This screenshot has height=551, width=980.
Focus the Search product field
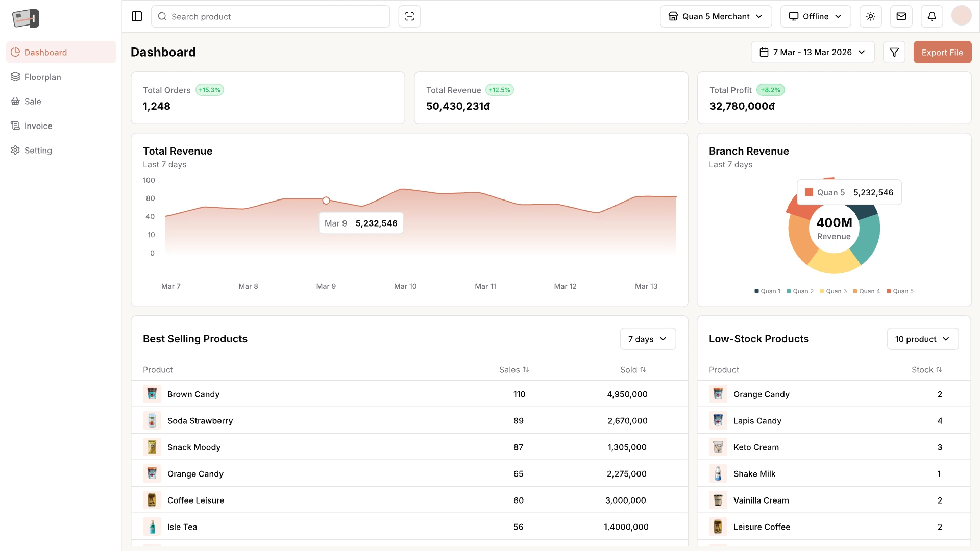pyautogui.click(x=271, y=16)
